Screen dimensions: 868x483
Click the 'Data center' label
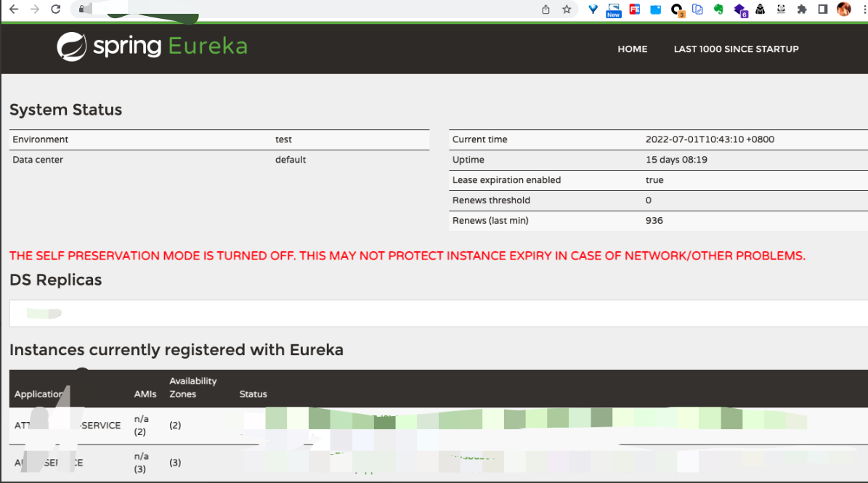[x=38, y=159]
